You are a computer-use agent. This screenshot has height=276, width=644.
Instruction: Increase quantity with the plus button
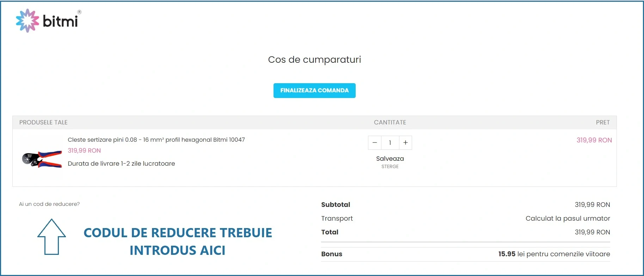[405, 143]
